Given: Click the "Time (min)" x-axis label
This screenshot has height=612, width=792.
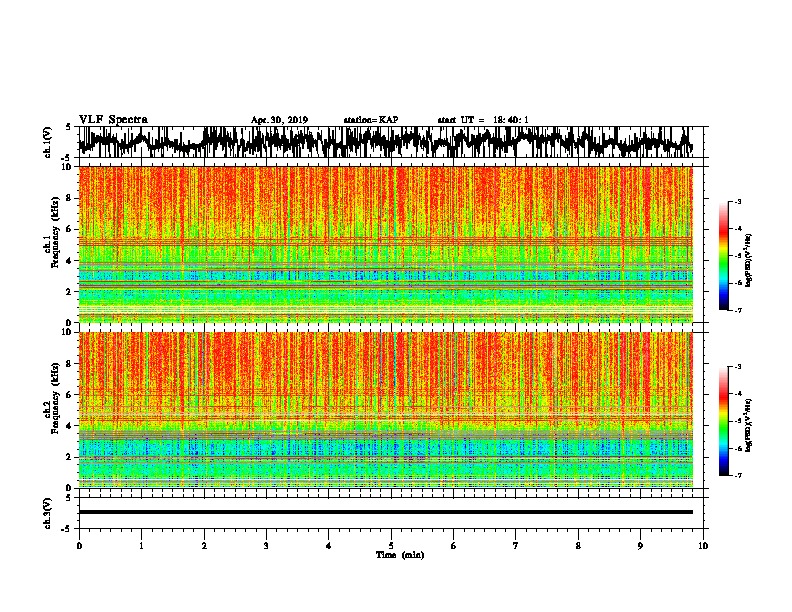Looking at the screenshot, I should [x=400, y=555].
